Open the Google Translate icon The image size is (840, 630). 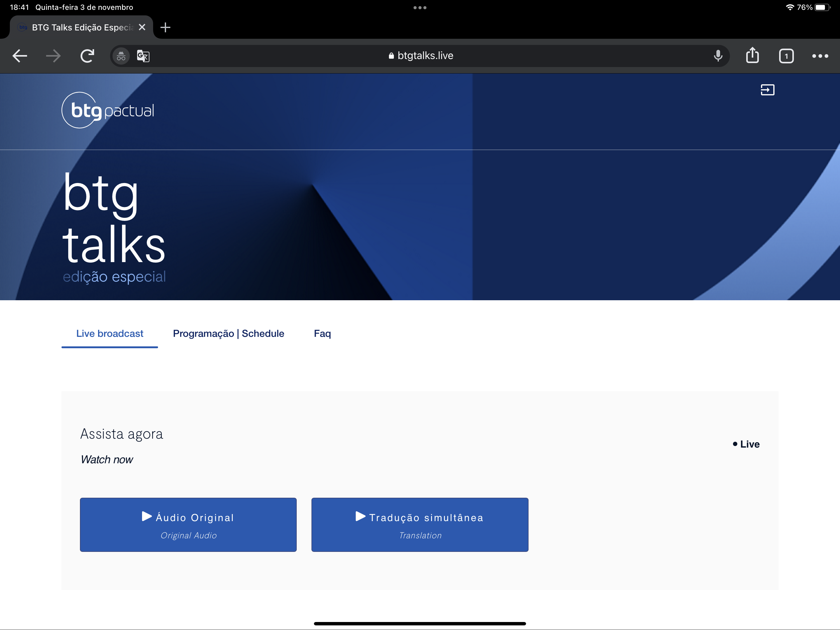point(143,56)
